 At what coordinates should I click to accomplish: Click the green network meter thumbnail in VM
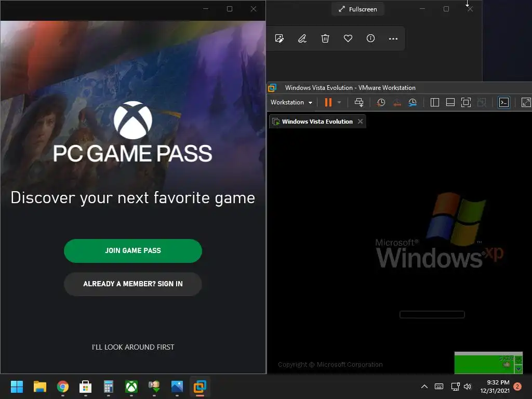(488, 363)
